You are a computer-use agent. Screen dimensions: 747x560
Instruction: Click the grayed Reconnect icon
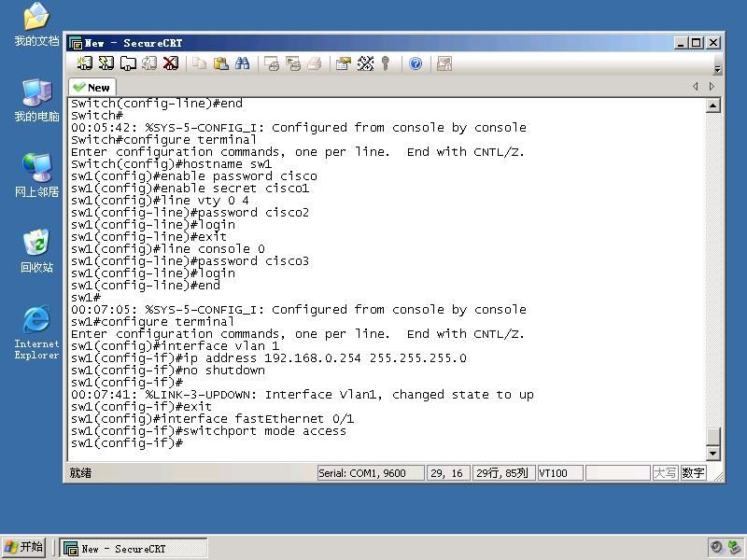click(x=149, y=63)
